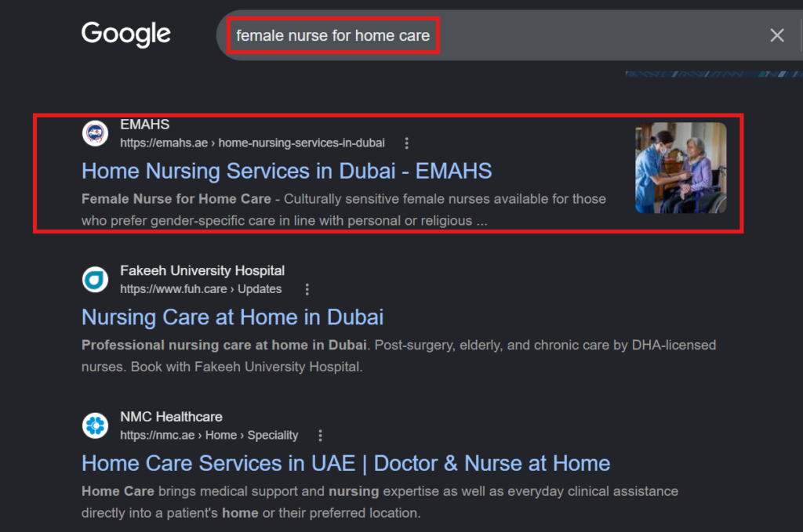
Task: Open the three-dot menu beside emahs.ae URL
Action: coord(407,143)
